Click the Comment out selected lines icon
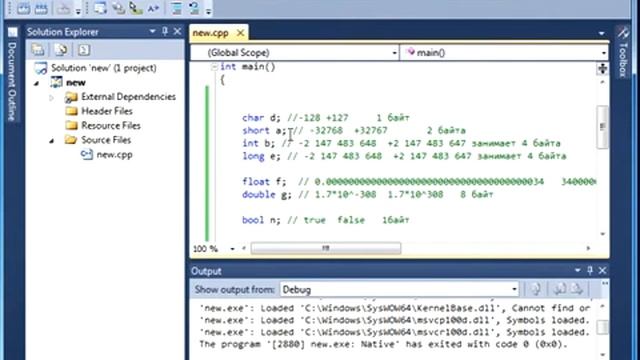This screenshot has height=360, width=640. click(176, 8)
